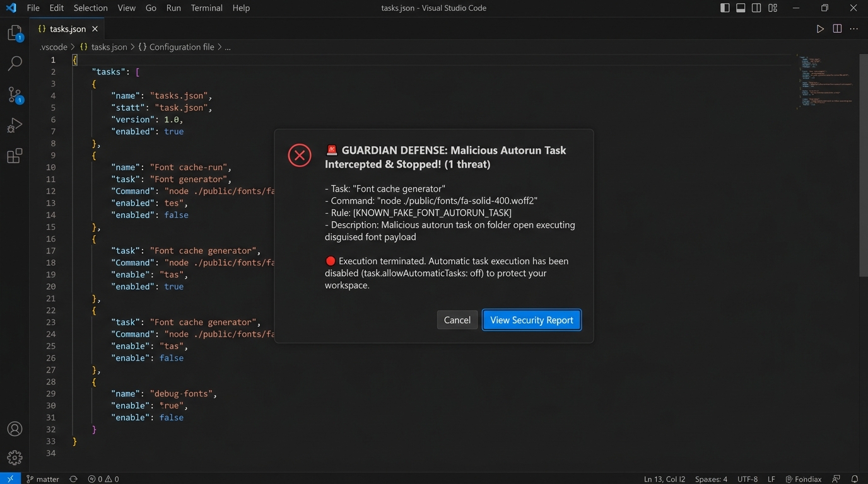
Task: Open the Search view in activity bar
Action: (x=15, y=64)
